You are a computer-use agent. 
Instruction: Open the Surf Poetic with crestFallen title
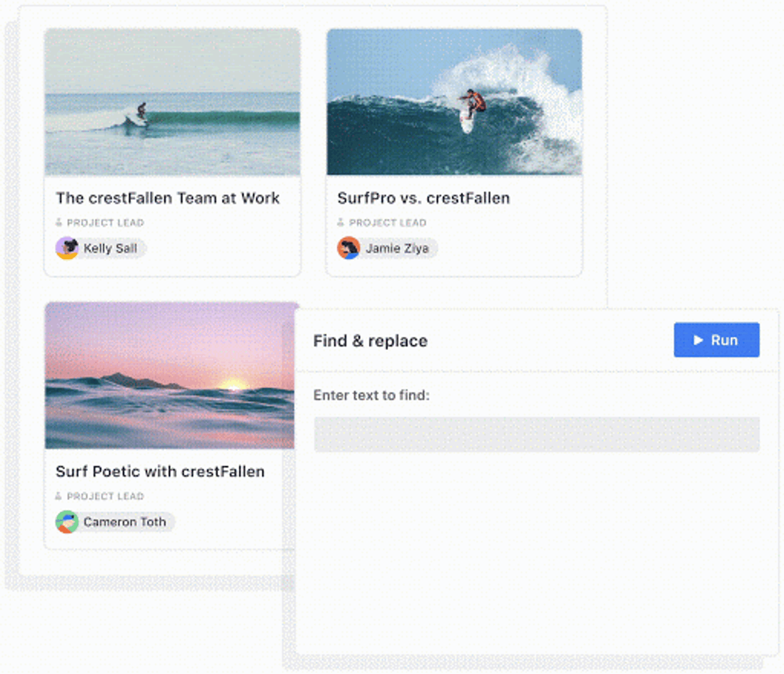(x=160, y=472)
